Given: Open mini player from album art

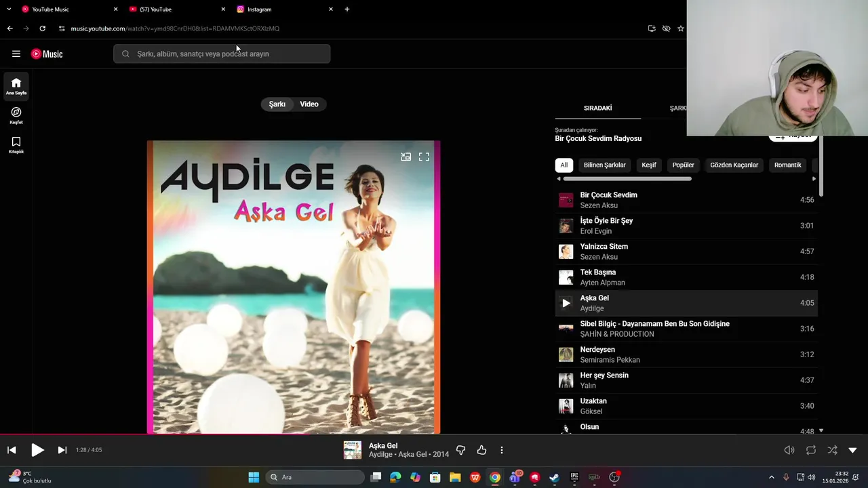Looking at the screenshot, I should [x=406, y=157].
